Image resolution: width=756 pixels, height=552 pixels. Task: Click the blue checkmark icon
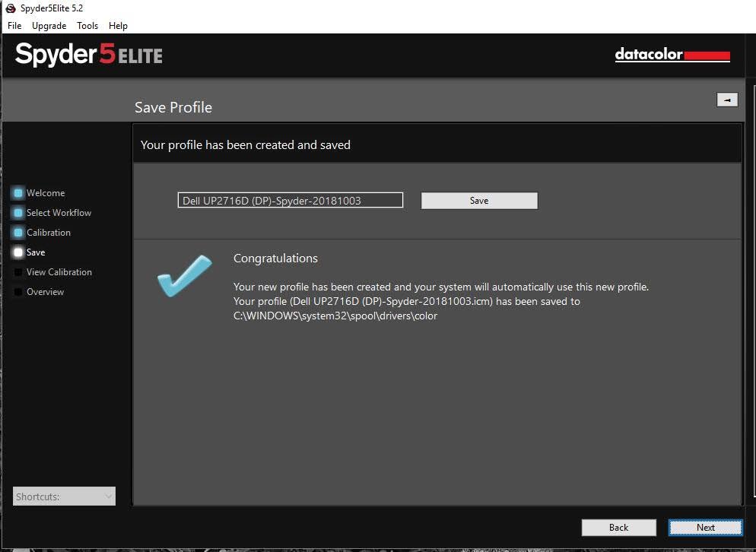[184, 276]
